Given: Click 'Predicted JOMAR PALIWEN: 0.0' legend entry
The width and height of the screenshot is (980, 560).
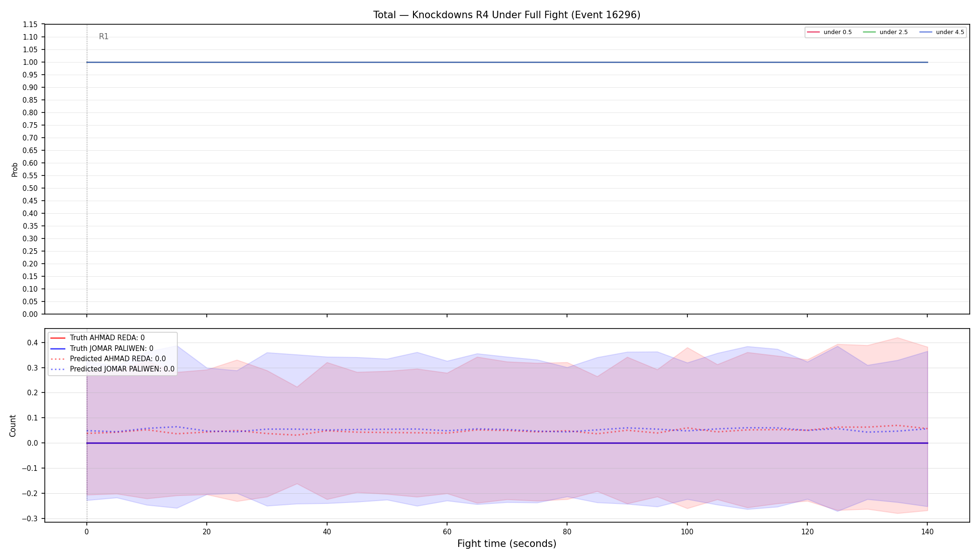Looking at the screenshot, I should pos(112,369).
